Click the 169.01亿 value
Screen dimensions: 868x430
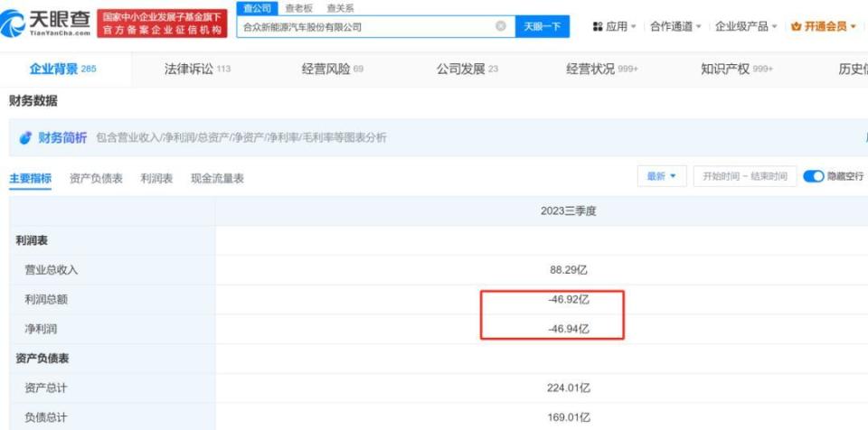pyautogui.click(x=569, y=417)
